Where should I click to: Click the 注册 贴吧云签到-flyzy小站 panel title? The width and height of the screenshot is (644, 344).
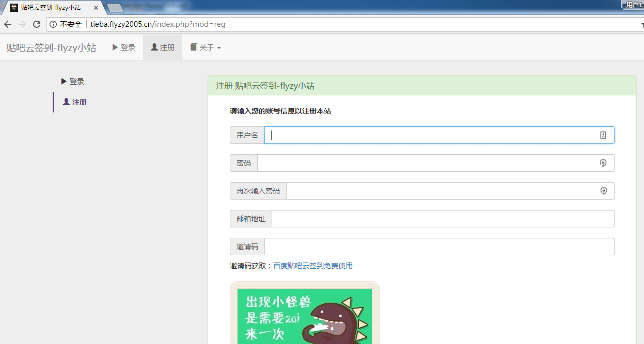(x=265, y=86)
